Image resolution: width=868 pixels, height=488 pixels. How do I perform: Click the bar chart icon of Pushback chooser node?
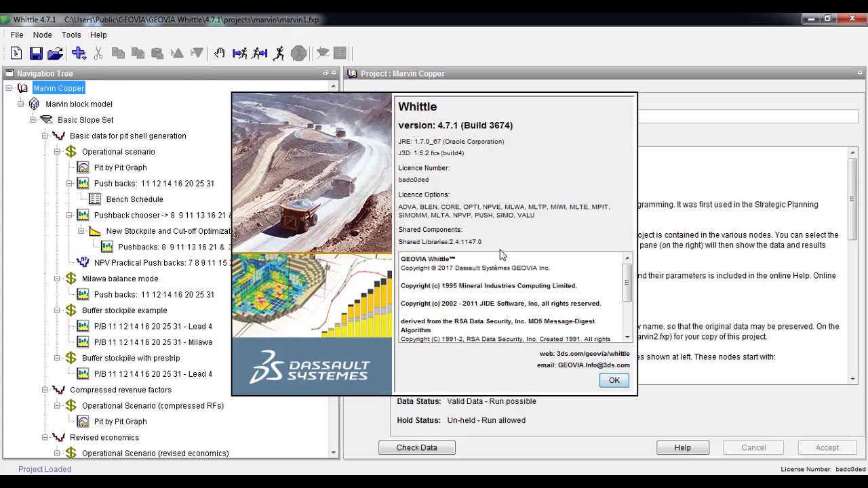tap(83, 215)
